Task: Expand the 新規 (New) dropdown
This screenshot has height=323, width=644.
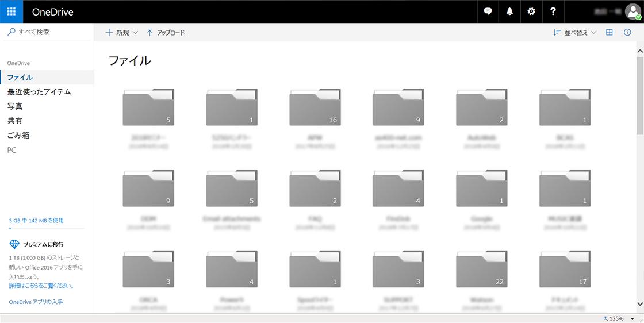Action: tap(122, 33)
